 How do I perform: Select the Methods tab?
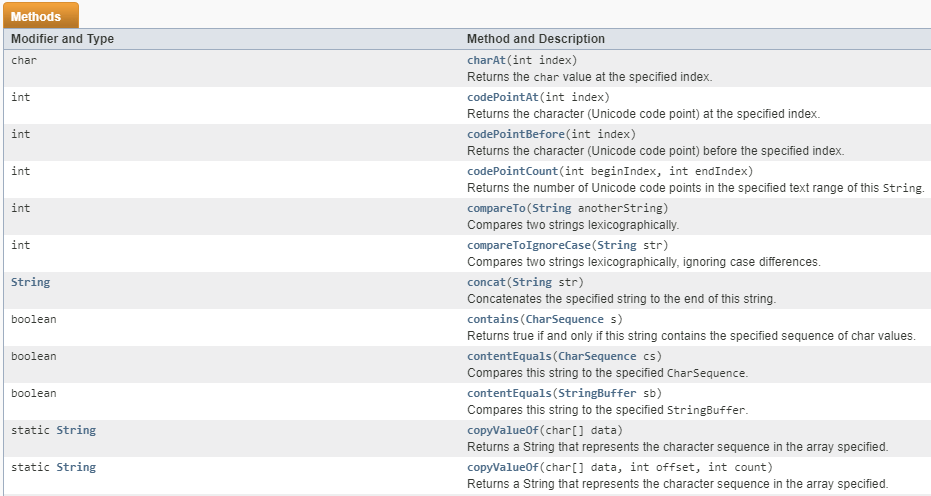pyautogui.click(x=40, y=16)
